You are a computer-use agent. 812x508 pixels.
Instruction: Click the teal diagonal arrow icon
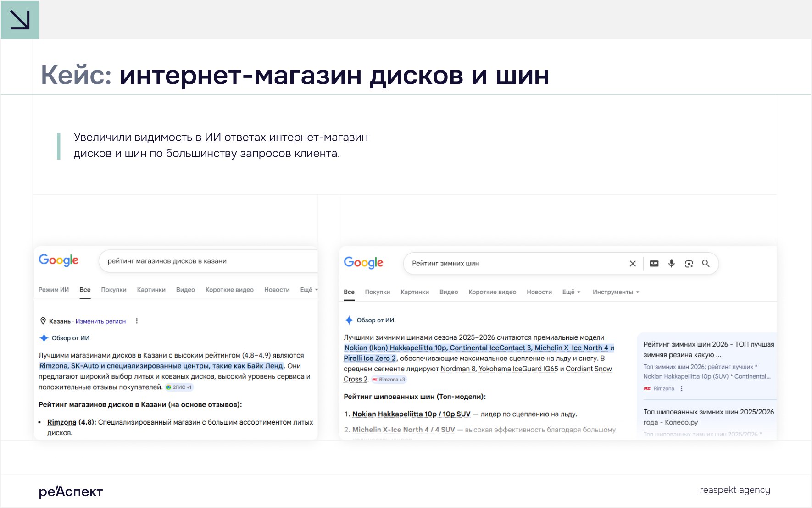[20, 20]
